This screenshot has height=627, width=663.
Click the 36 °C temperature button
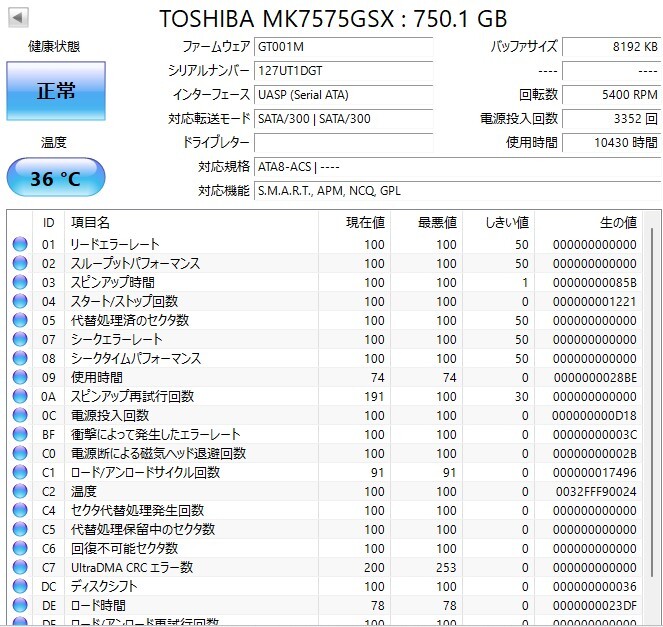coord(56,178)
